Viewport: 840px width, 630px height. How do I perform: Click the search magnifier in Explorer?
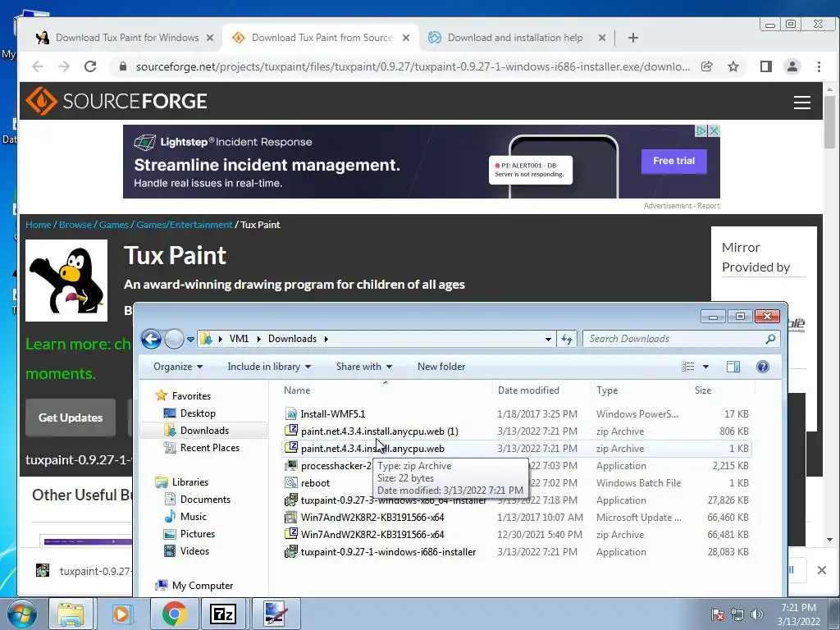tap(770, 339)
